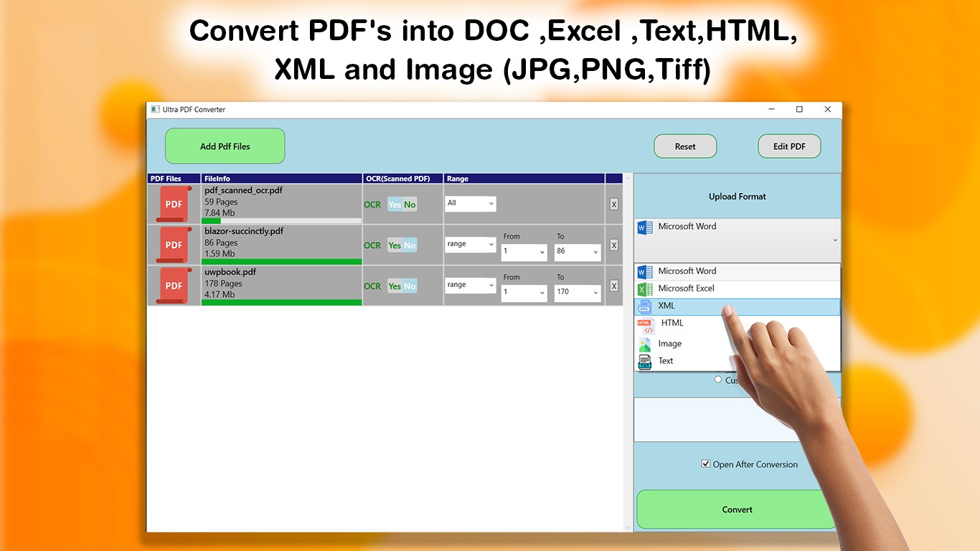This screenshot has width=980, height=551.
Task: Click the XML file format icon
Action: coord(644,305)
